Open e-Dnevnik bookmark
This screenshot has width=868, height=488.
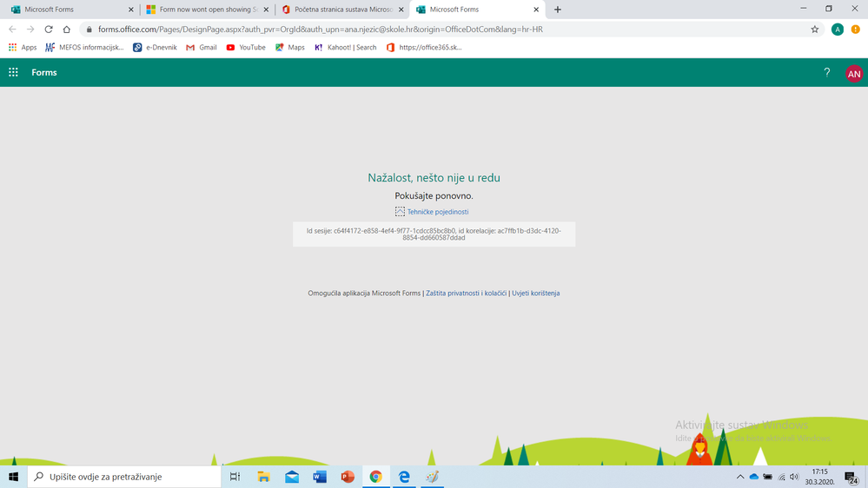pyautogui.click(x=155, y=48)
